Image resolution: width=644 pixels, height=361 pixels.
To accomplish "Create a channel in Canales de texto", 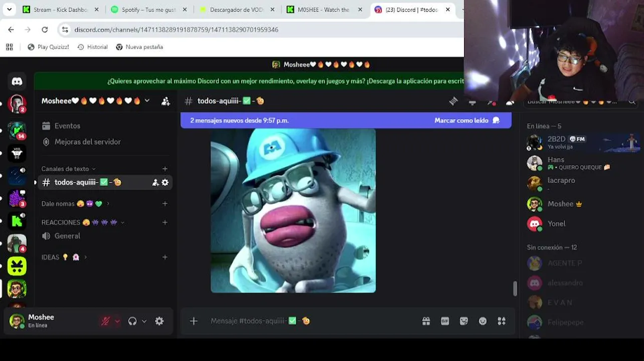I will click(x=165, y=169).
